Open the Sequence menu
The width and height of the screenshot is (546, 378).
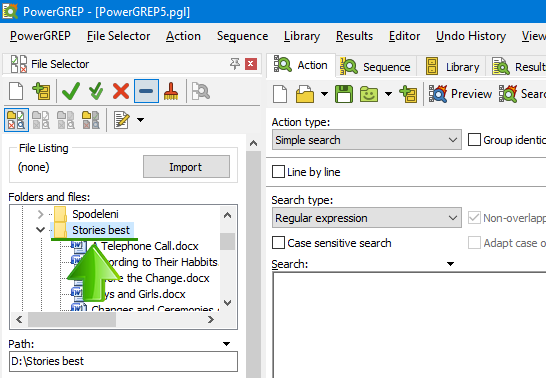click(242, 36)
